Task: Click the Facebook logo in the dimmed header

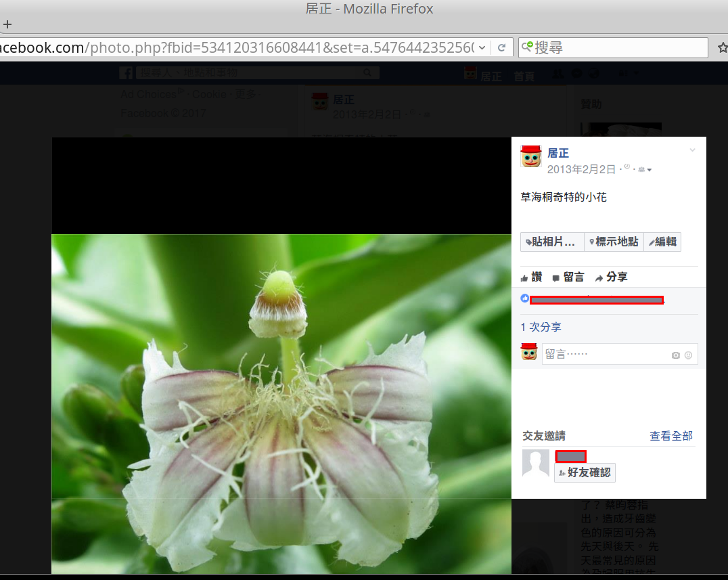Action: click(126, 73)
